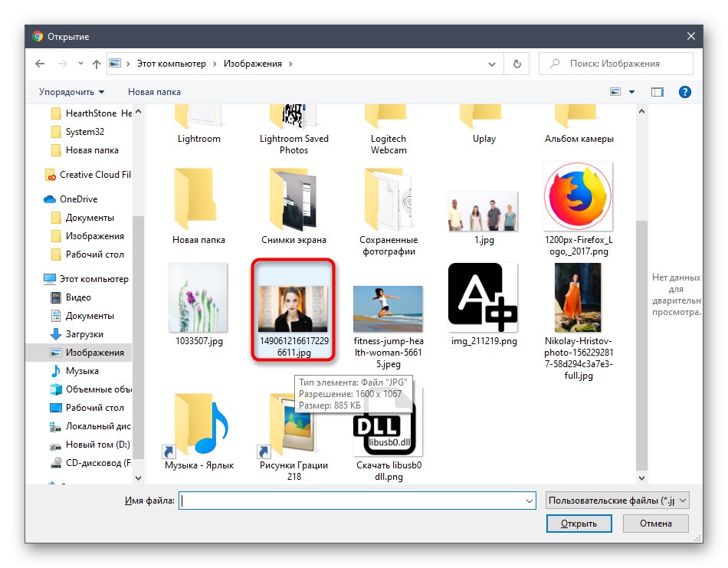Viewport: 728px width, 568px height.
Task: Open Музыка in sidebar
Action: click(74, 370)
